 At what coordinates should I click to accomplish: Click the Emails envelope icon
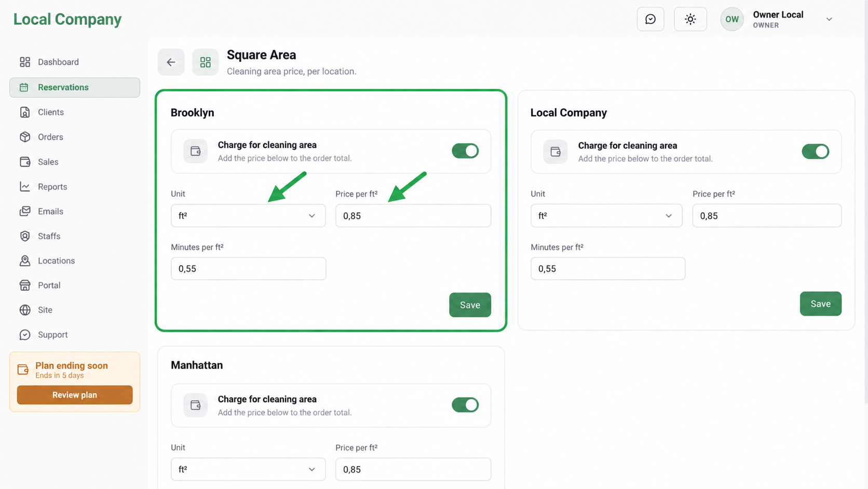tap(25, 211)
